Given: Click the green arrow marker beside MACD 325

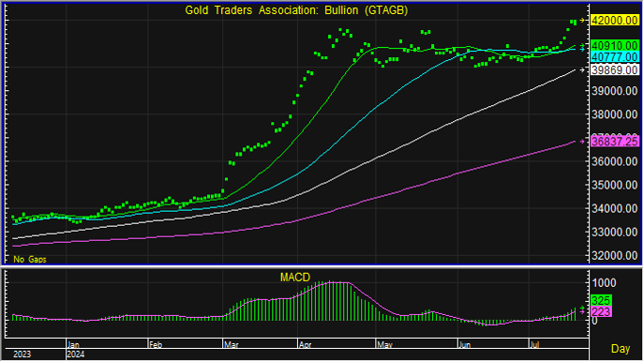Looking at the screenshot, I should 582,308.
